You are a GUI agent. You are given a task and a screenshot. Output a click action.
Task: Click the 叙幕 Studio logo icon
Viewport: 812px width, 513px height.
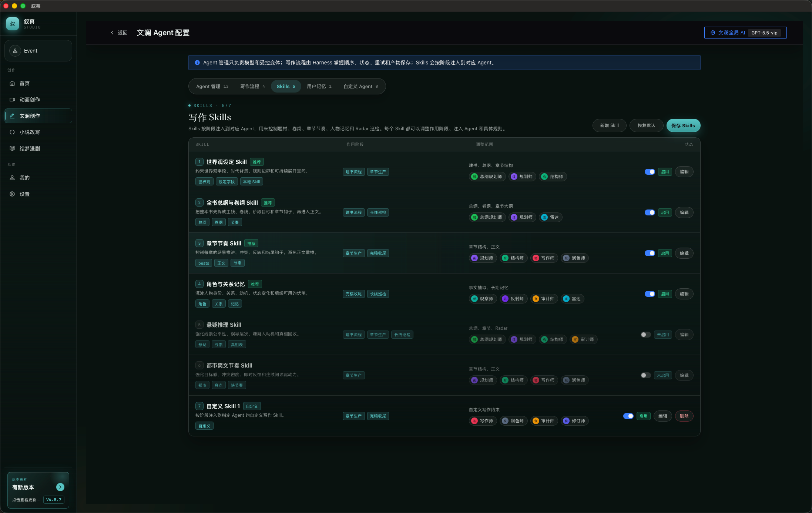point(13,24)
